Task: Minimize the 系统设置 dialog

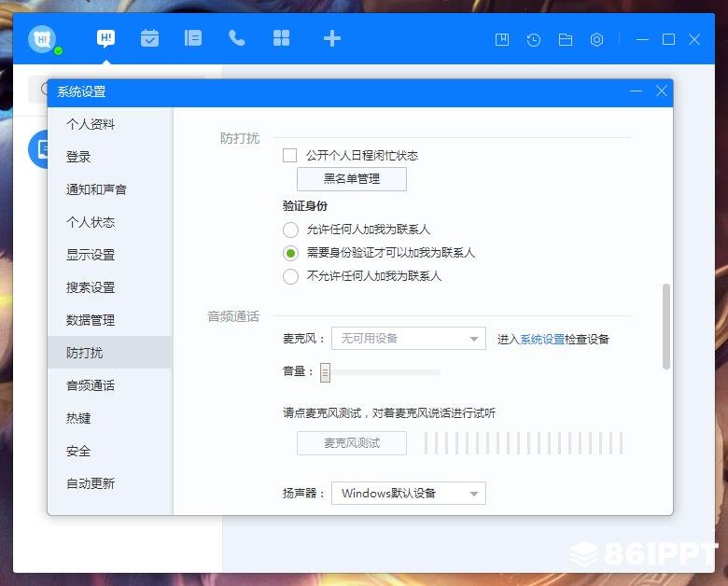Action: 637,91
